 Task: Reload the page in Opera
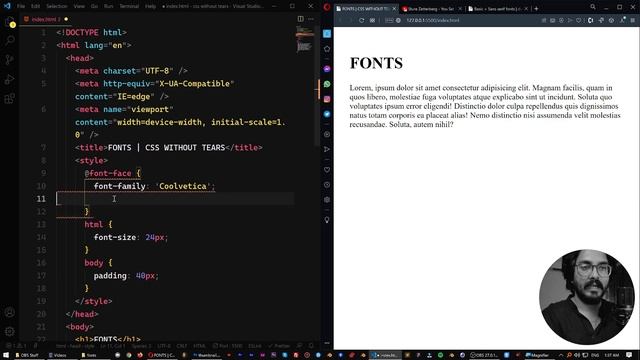click(x=361, y=20)
